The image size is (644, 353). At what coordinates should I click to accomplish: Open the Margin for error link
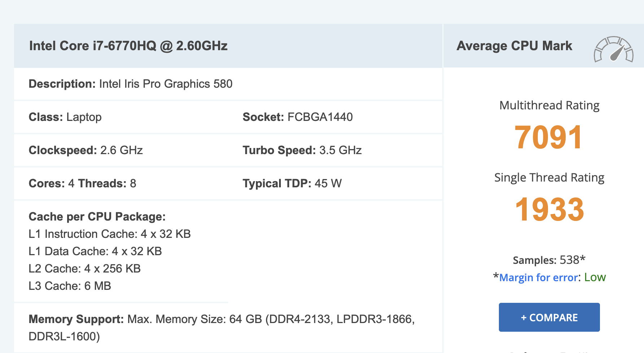click(x=538, y=278)
